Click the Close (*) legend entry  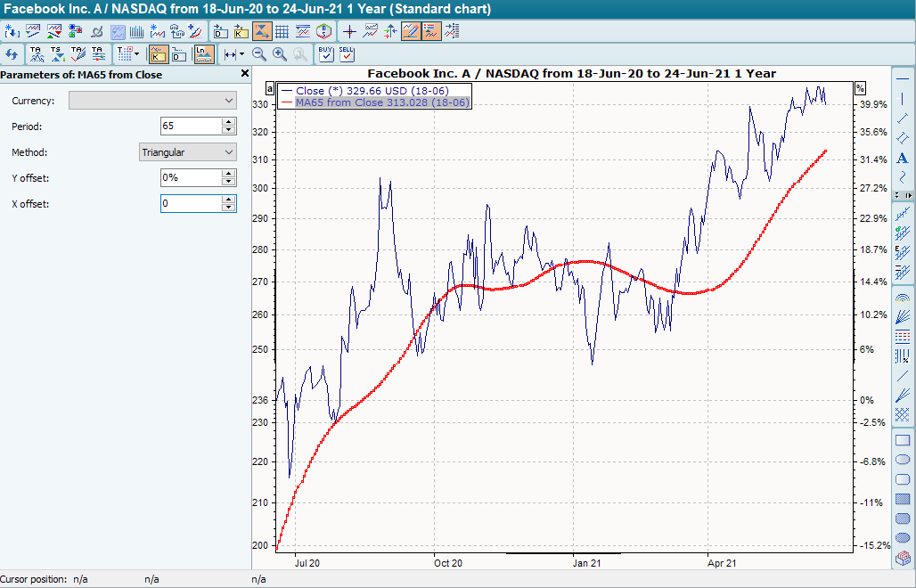click(x=365, y=91)
